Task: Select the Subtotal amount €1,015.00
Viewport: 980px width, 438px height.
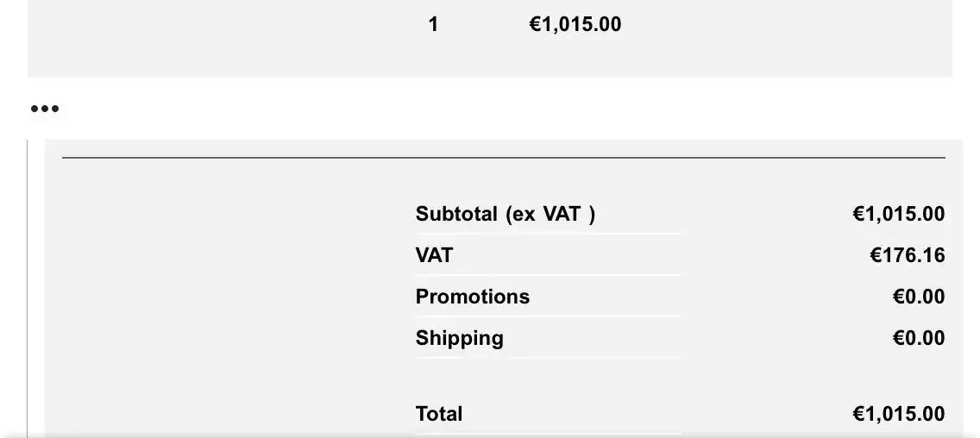Action: tap(898, 214)
